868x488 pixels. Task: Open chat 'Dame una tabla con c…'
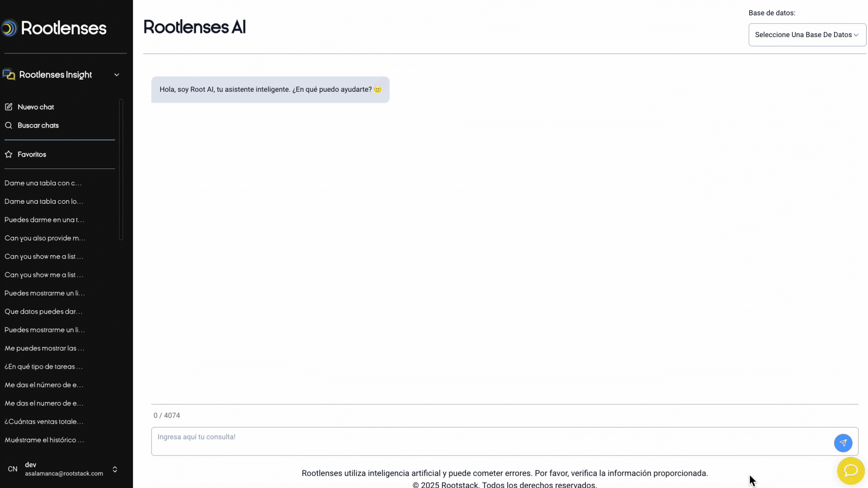tap(43, 183)
